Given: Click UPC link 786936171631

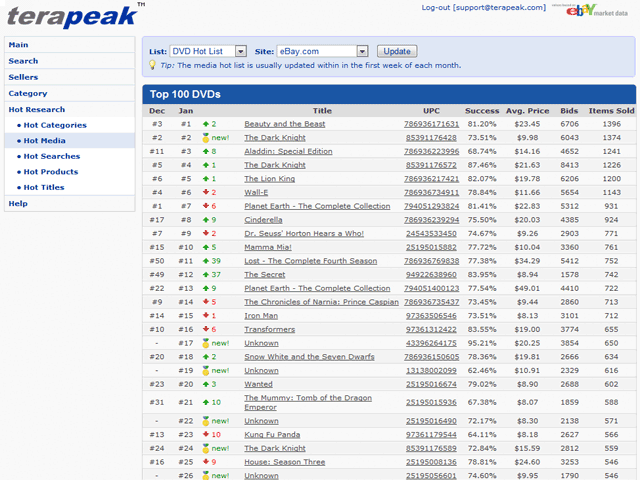Looking at the screenshot, I should click(431, 124).
